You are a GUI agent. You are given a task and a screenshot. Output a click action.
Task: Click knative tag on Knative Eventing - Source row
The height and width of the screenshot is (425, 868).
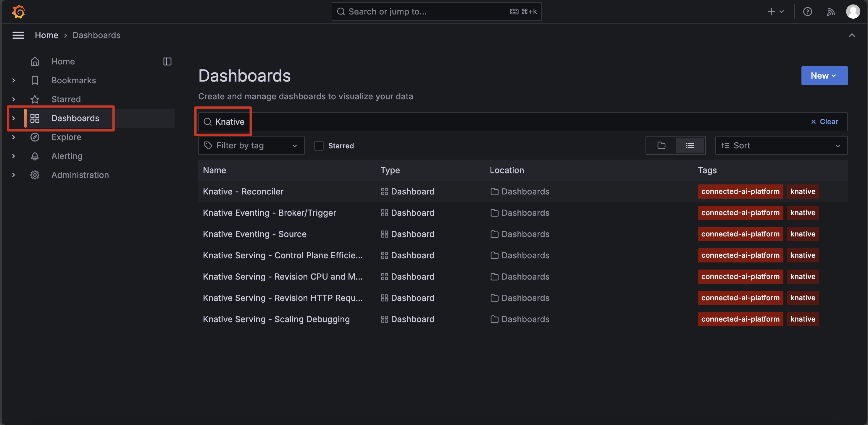[802, 234]
